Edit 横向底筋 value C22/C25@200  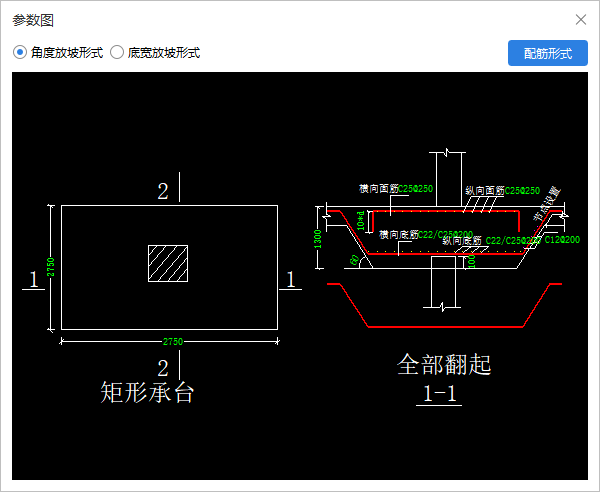tap(445, 235)
